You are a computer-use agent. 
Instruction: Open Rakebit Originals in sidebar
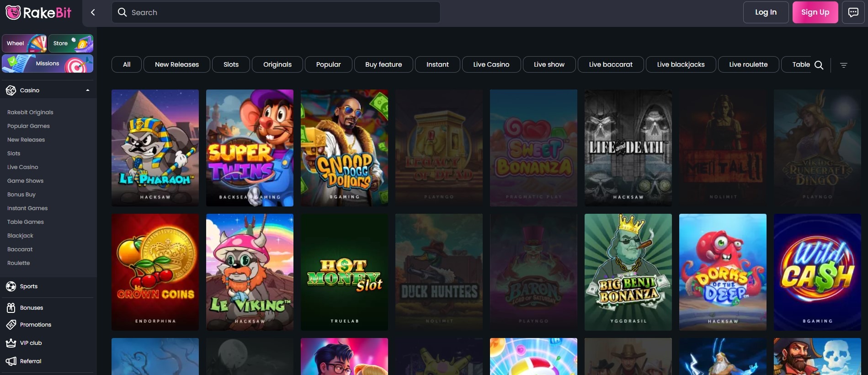30,112
